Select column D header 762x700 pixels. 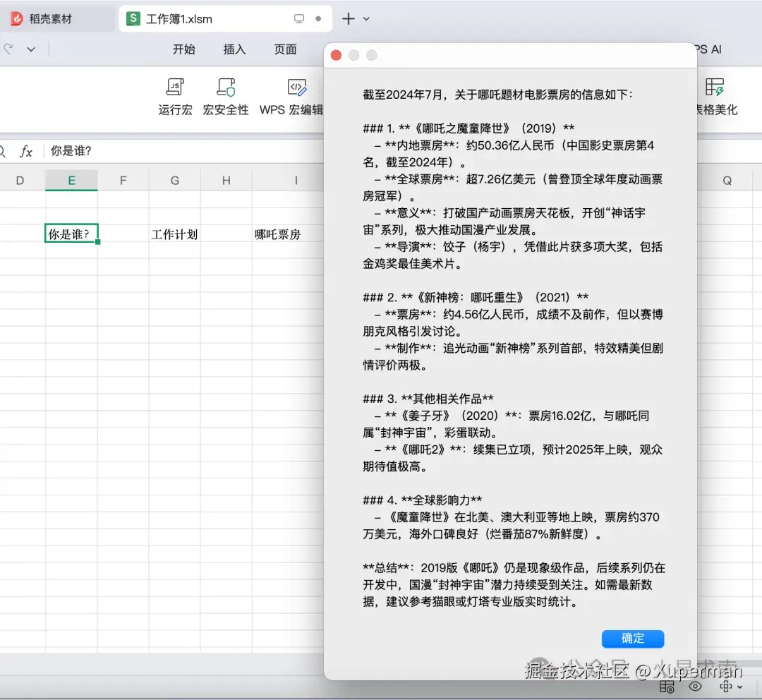pos(20,181)
